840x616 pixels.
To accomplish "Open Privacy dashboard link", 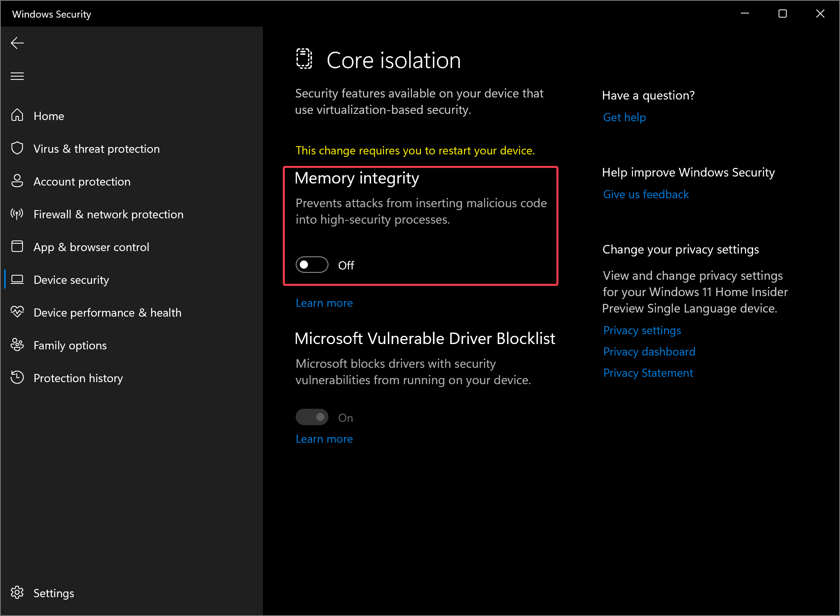I will pos(649,351).
